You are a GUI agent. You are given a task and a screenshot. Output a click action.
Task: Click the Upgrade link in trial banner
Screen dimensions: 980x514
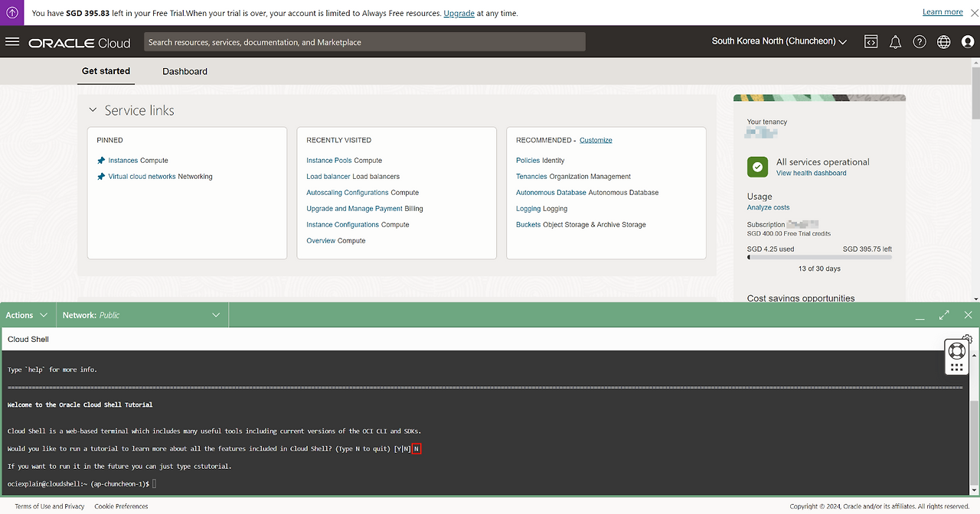pos(459,13)
